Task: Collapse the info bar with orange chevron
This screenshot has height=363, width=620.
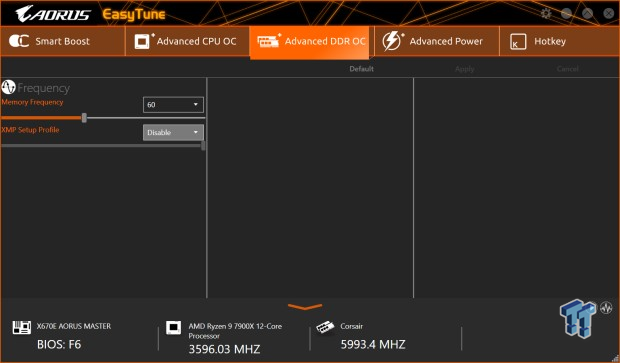Action: [x=305, y=306]
